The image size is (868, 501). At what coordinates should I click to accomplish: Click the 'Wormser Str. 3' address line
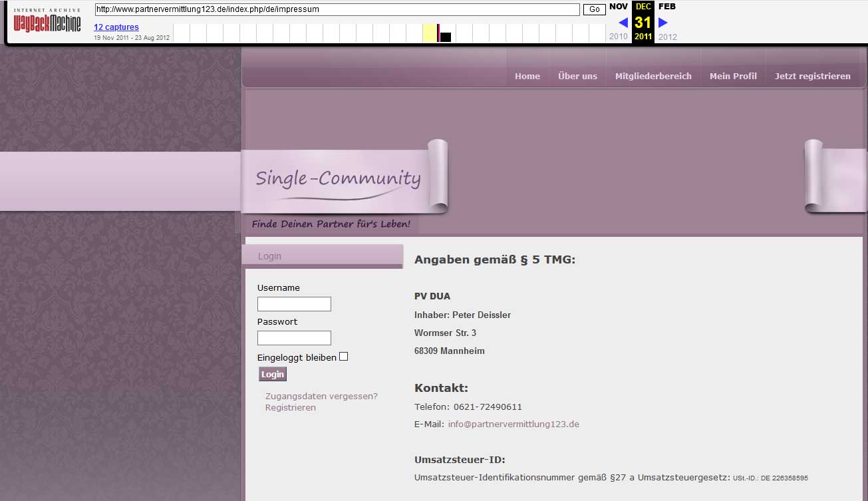click(x=445, y=333)
